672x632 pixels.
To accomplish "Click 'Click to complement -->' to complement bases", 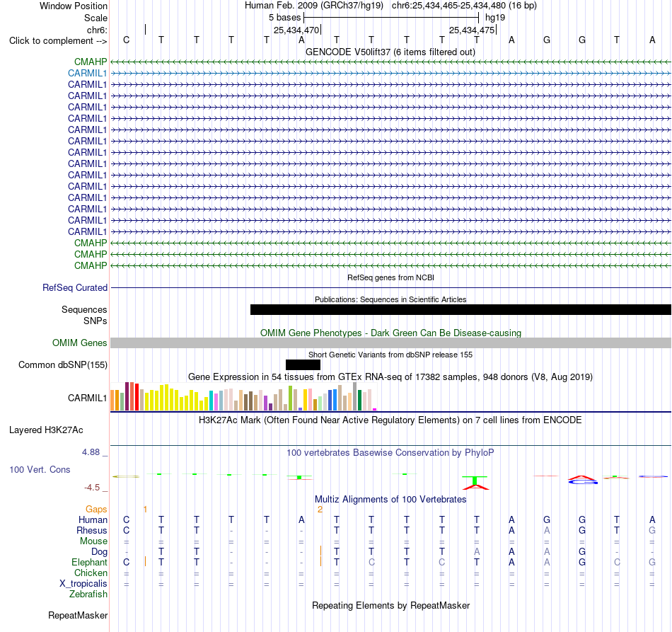I will [x=58, y=41].
